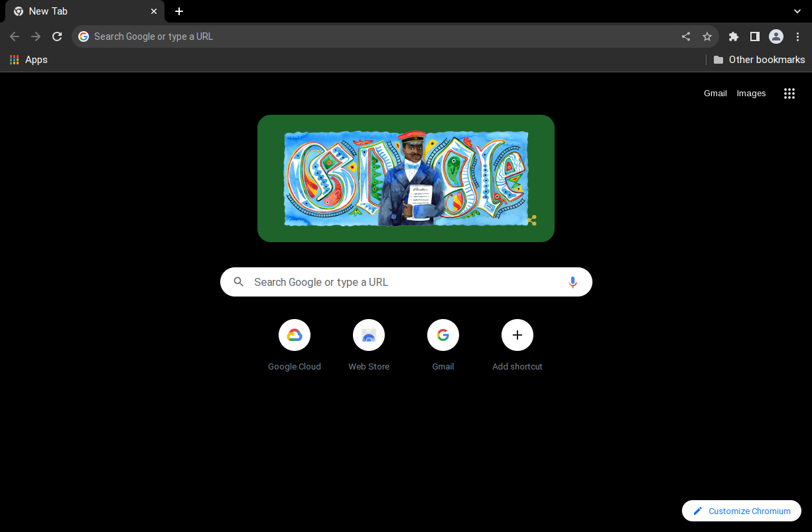Go back using the back arrow

(15, 36)
